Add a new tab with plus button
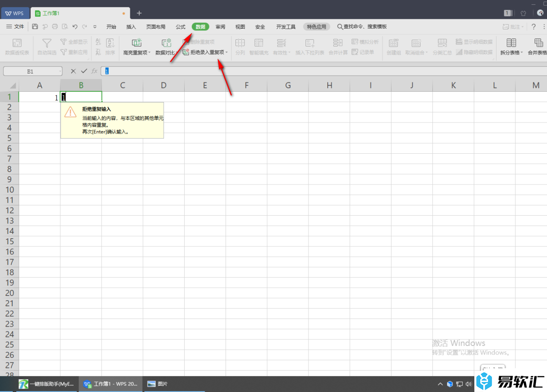Screen dimensions: 547x392 pyautogui.click(x=139, y=13)
